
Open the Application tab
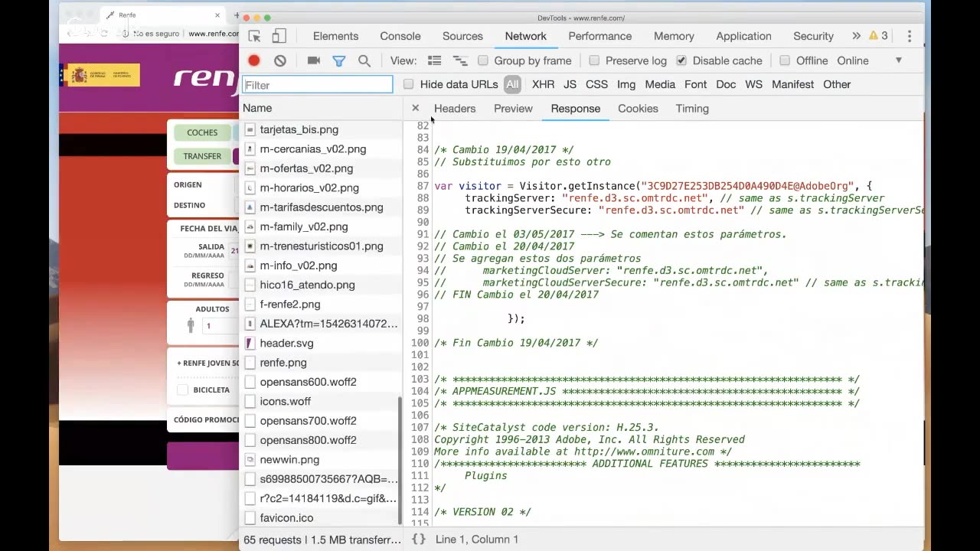(x=743, y=36)
